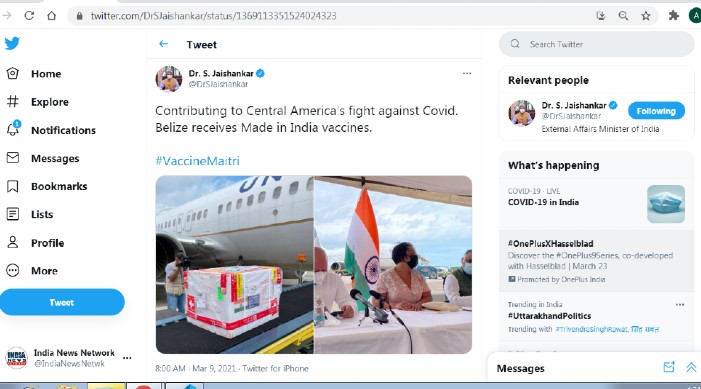
Task: Click the blue Tweet button
Action: point(62,302)
